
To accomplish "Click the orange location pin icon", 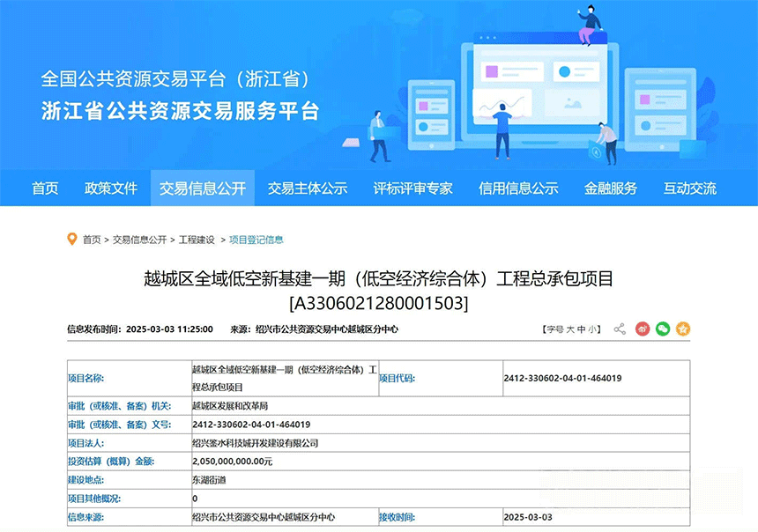I will pyautogui.click(x=72, y=239).
